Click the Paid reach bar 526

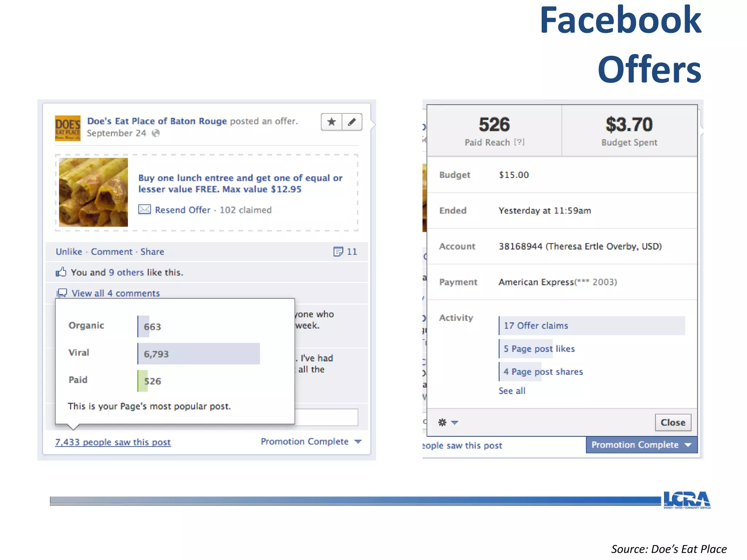point(143,381)
